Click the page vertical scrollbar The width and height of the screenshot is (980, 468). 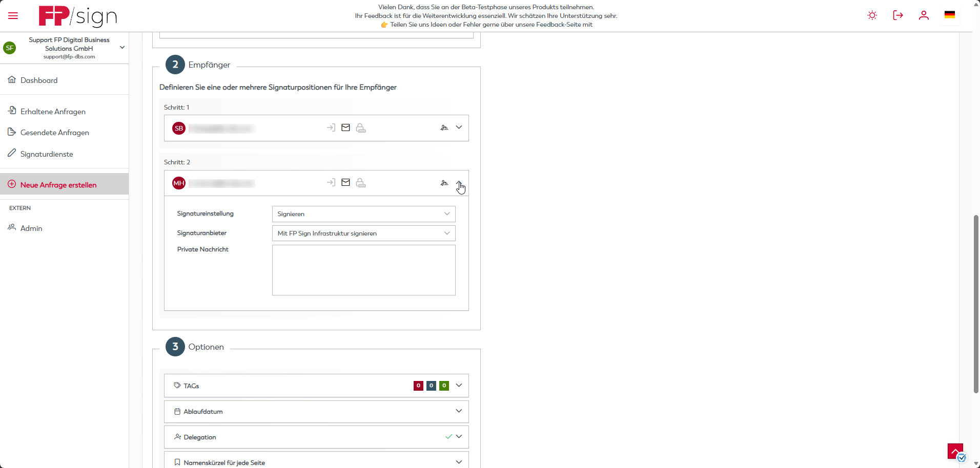976,304
